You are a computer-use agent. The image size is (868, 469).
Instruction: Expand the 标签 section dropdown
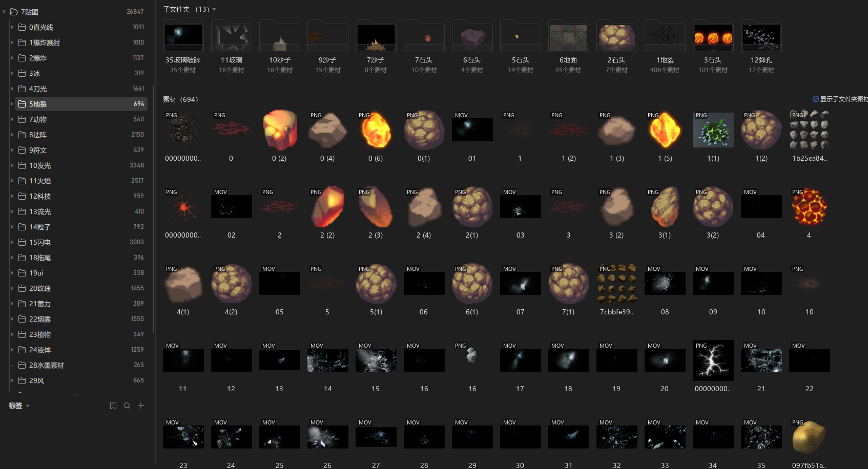click(28, 406)
